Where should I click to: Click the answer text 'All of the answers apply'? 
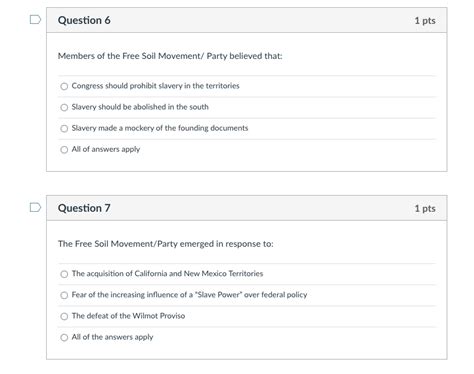[x=112, y=337]
